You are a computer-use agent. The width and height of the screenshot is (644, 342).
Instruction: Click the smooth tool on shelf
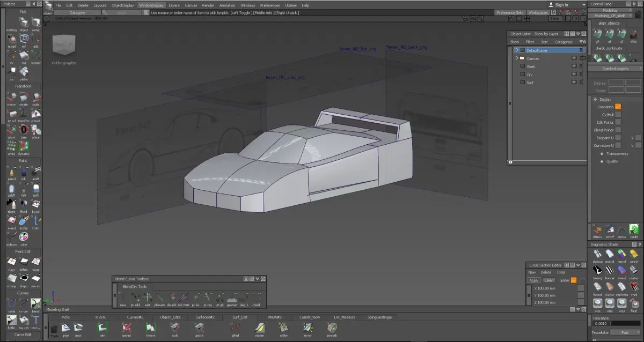click(332, 329)
